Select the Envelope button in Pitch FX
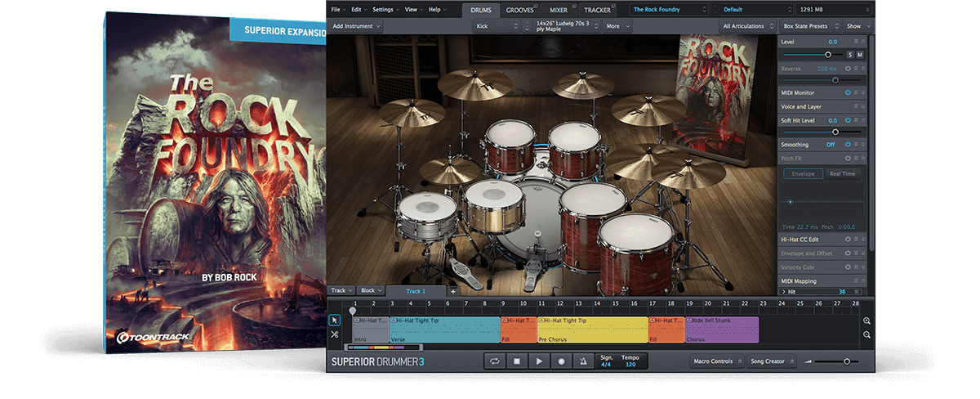 click(x=804, y=174)
